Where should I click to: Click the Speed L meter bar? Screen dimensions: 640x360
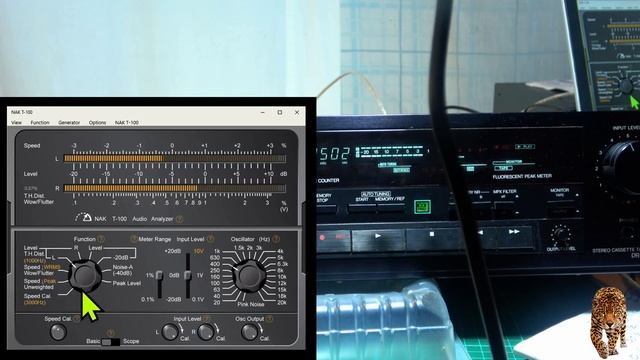click(175, 158)
